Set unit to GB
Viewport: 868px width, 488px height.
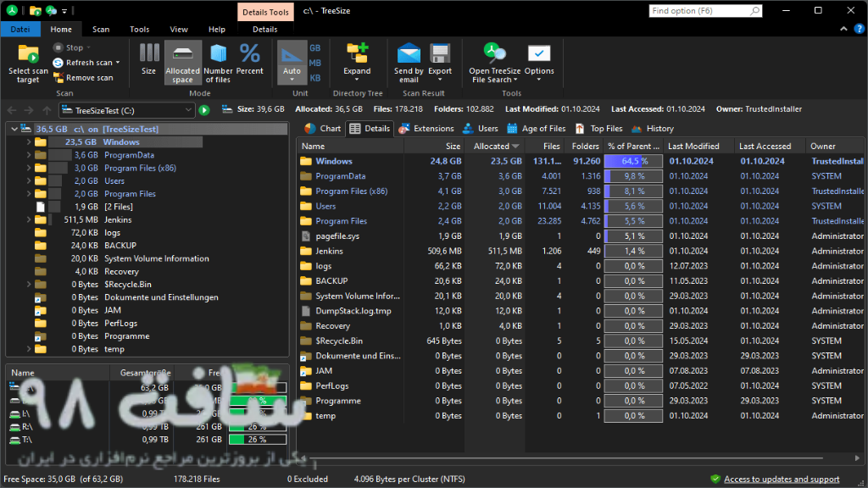click(315, 48)
